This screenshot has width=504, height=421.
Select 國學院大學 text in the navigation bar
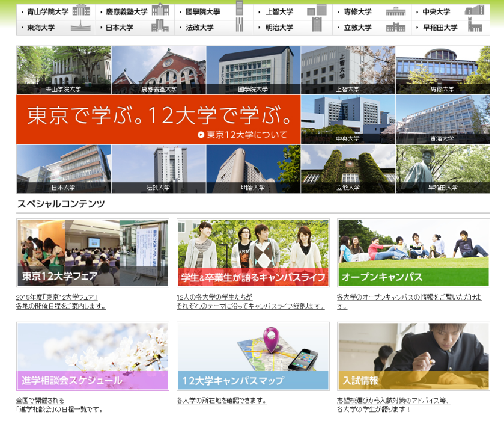click(203, 12)
